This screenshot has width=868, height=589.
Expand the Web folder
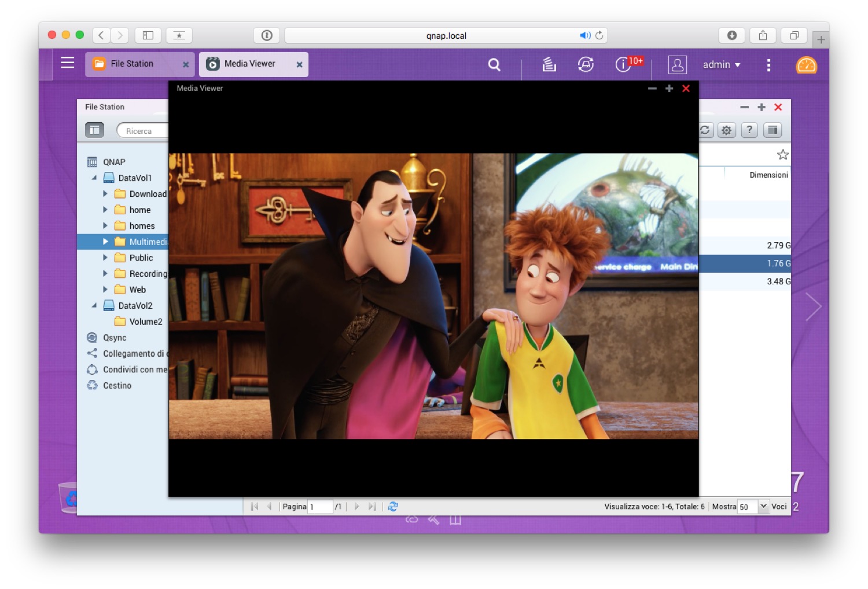[x=105, y=289]
